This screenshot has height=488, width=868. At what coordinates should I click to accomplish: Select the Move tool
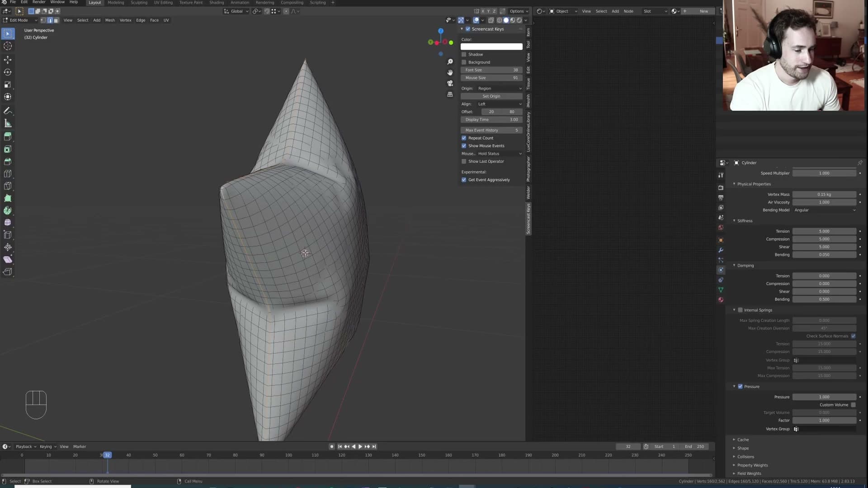point(8,60)
